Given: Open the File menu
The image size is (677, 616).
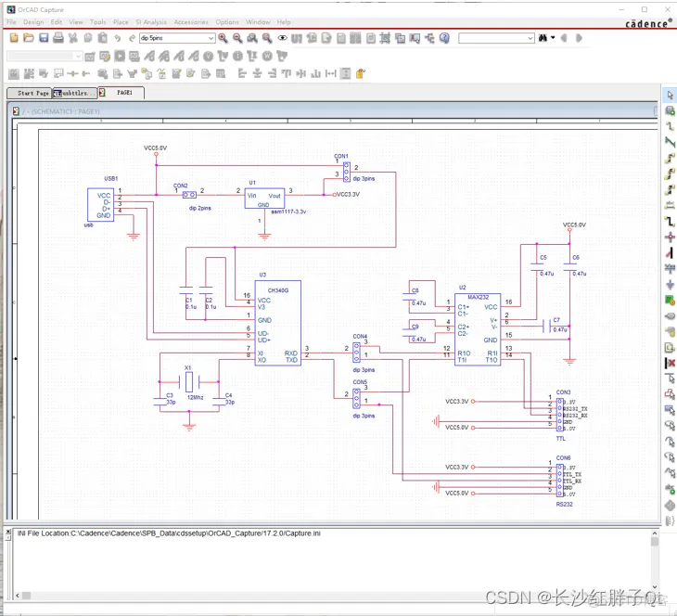Looking at the screenshot, I should [11, 22].
